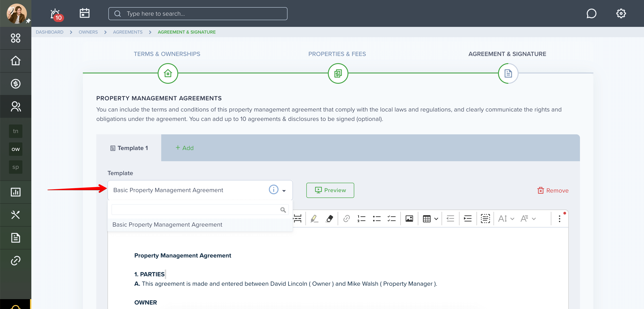Insert a hyperlink
This screenshot has width=644, height=309.
pos(346,219)
